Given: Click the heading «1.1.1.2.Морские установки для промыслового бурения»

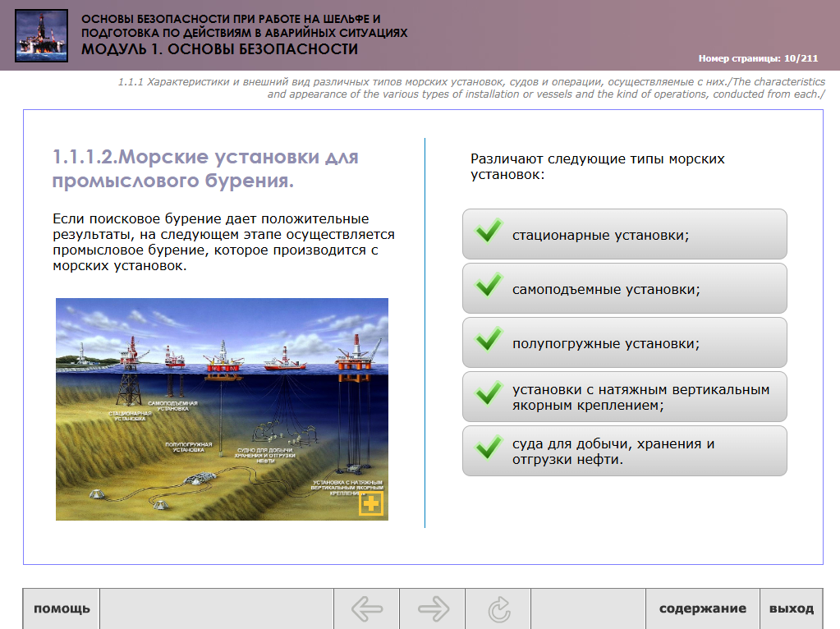Looking at the screenshot, I should click(x=205, y=168).
